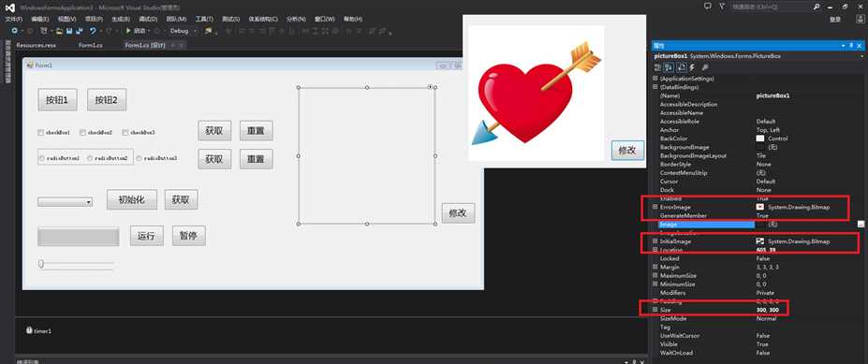Expand the (ApplicationSettings) property
The height and width of the screenshot is (364, 868).
click(655, 79)
